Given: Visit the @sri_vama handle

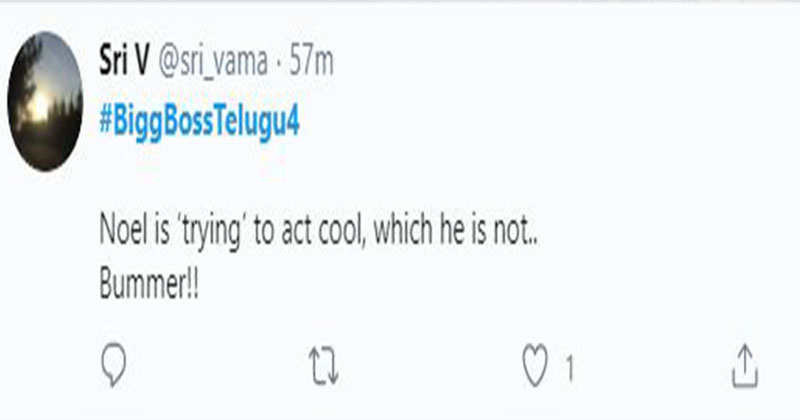Looking at the screenshot, I should coord(213,63).
